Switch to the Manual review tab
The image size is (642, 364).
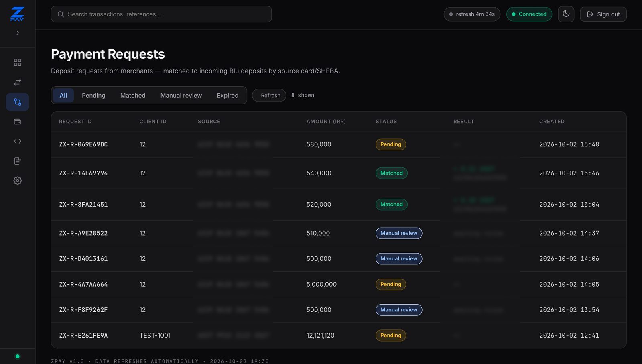pyautogui.click(x=181, y=95)
